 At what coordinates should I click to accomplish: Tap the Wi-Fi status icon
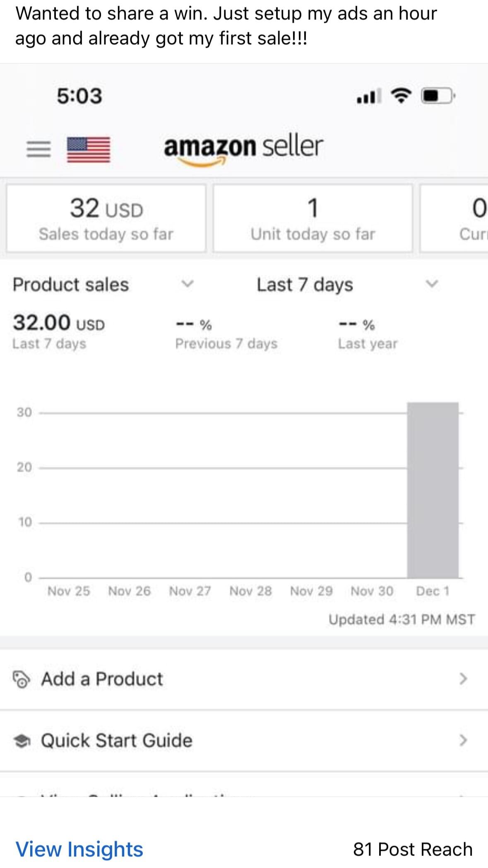pos(401,96)
